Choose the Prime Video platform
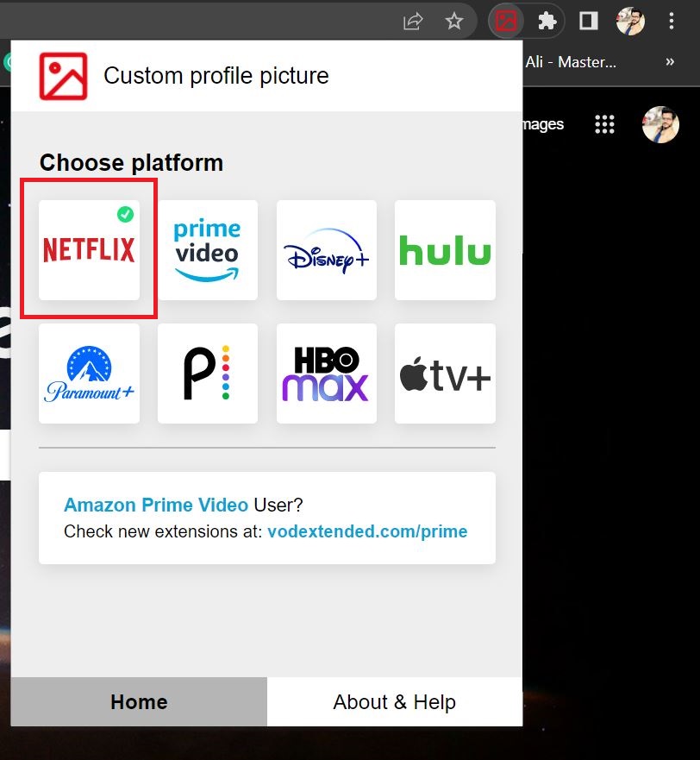This screenshot has width=700, height=760. click(207, 250)
